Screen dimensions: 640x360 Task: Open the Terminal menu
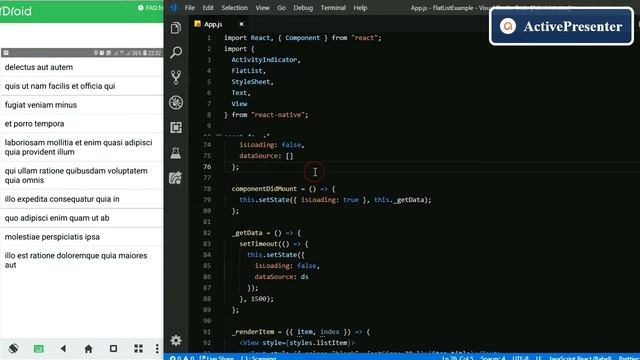point(333,8)
